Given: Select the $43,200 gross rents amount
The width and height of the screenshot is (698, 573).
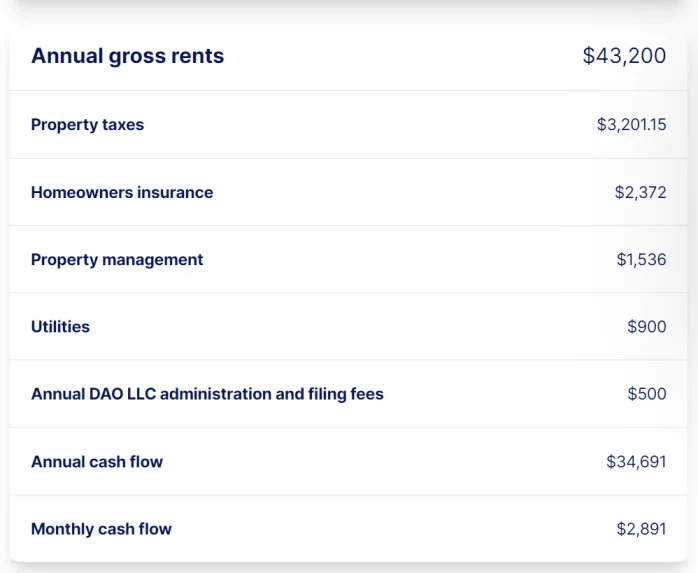Looking at the screenshot, I should pyautogui.click(x=625, y=56).
